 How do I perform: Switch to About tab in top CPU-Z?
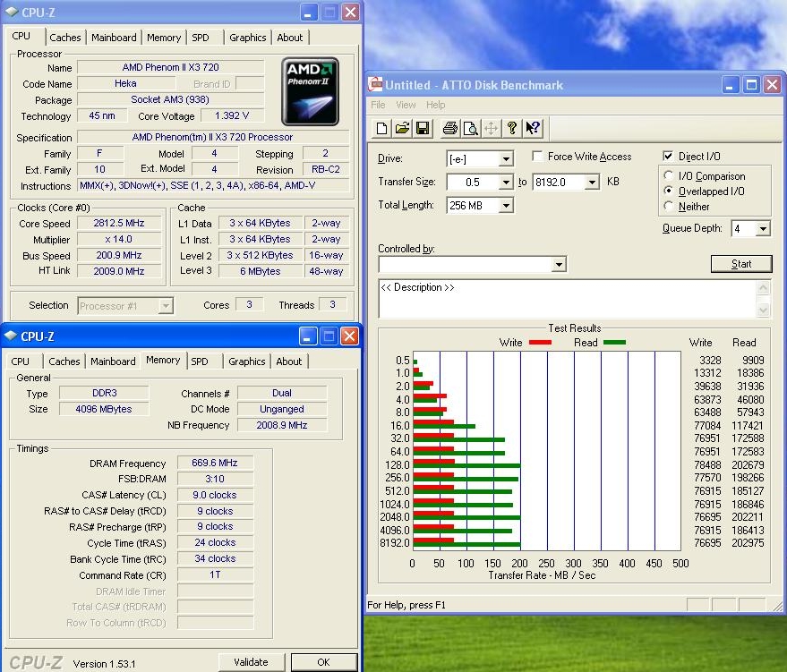289,38
